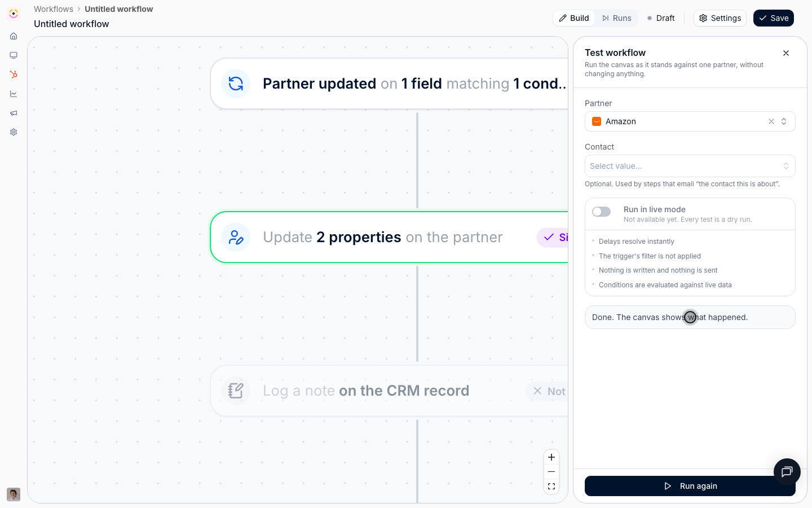
Task: Close the Test workflow panel
Action: point(786,53)
